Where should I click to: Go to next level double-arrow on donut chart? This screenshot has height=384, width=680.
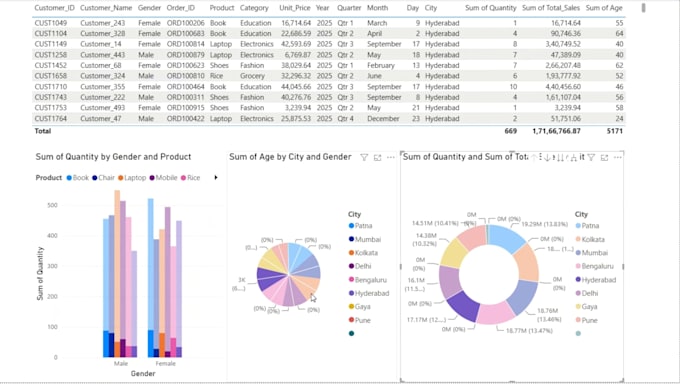pyautogui.click(x=560, y=158)
